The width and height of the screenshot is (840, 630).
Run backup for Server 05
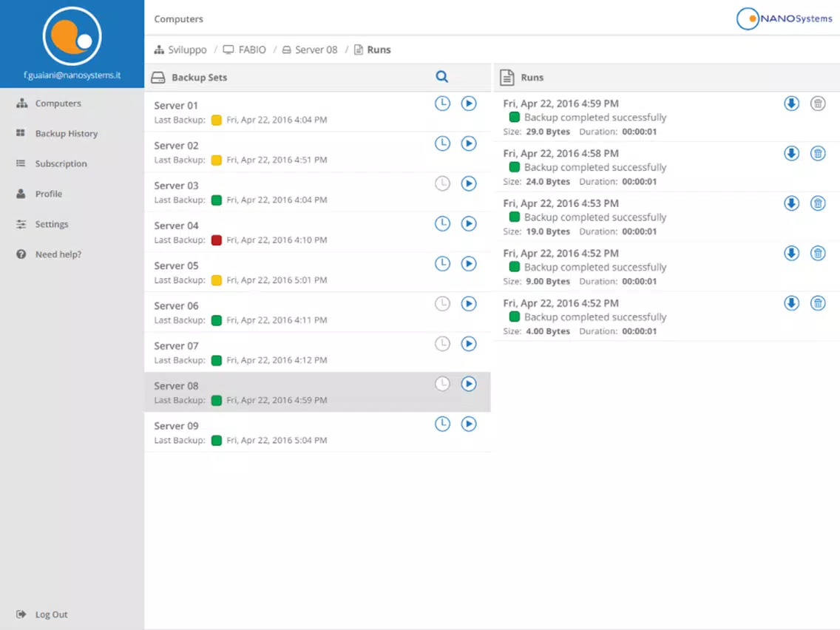pyautogui.click(x=469, y=263)
